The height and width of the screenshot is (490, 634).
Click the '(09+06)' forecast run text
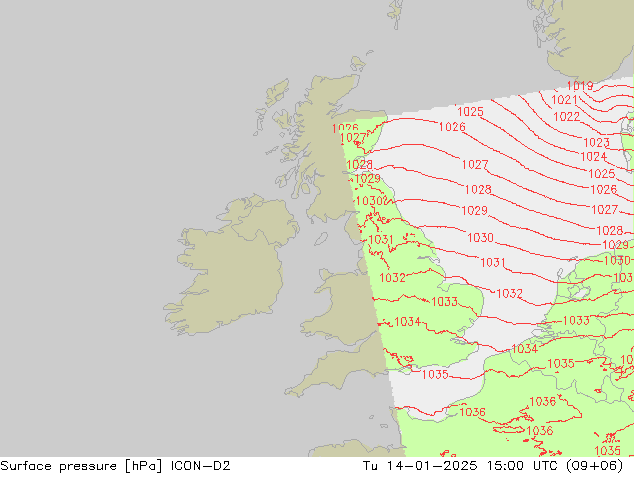pyautogui.click(x=594, y=466)
